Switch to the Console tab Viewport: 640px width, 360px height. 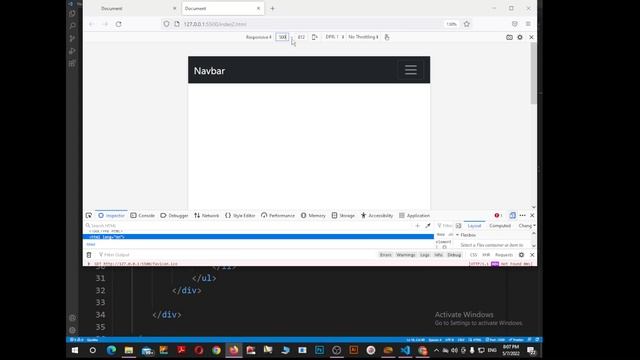pyautogui.click(x=142, y=216)
